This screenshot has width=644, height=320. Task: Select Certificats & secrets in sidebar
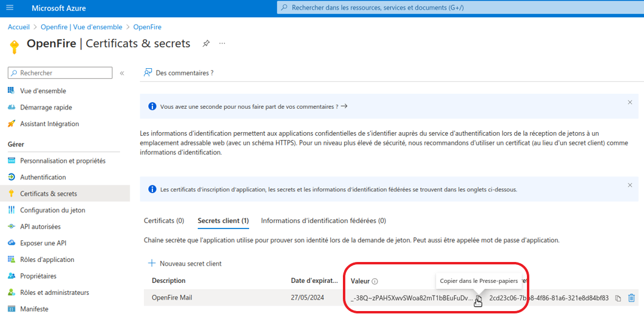pos(65,194)
